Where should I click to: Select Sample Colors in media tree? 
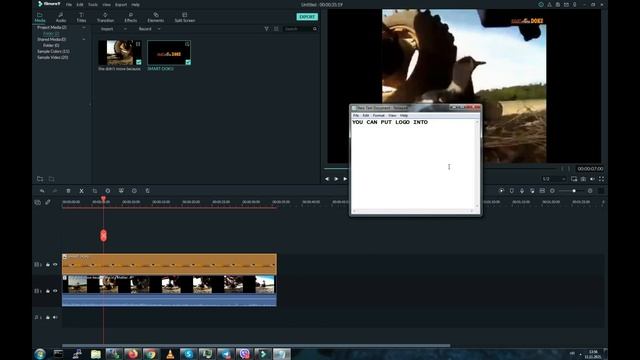pyautogui.click(x=53, y=51)
